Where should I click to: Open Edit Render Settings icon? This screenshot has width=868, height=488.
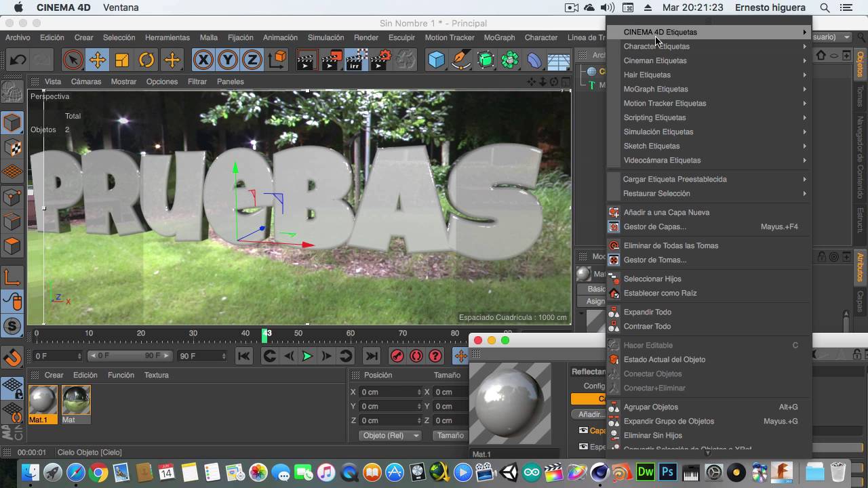[x=380, y=60]
